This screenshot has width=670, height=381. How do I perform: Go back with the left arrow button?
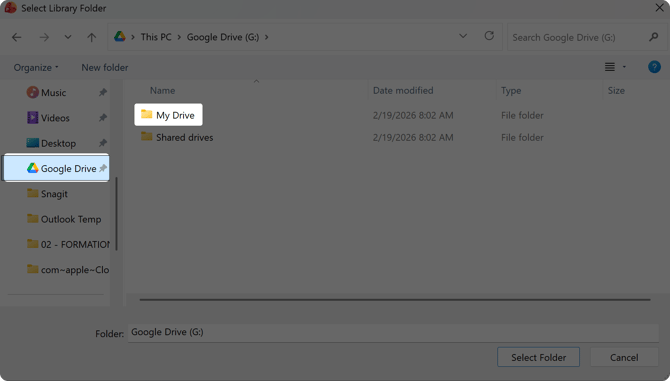pos(17,38)
